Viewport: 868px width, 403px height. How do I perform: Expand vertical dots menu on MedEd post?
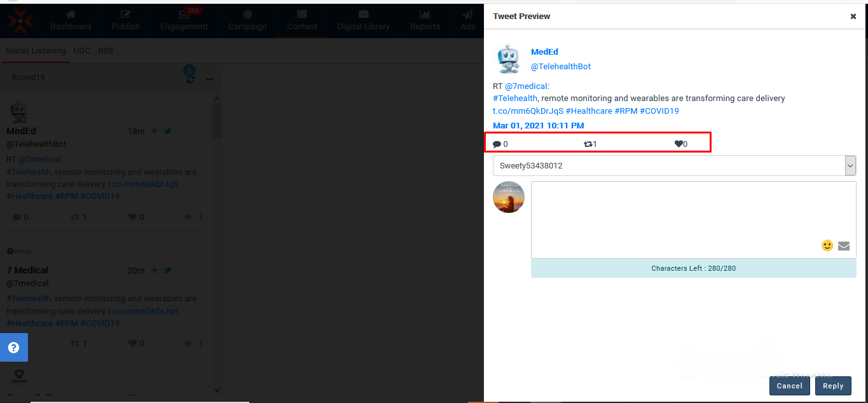tap(202, 217)
